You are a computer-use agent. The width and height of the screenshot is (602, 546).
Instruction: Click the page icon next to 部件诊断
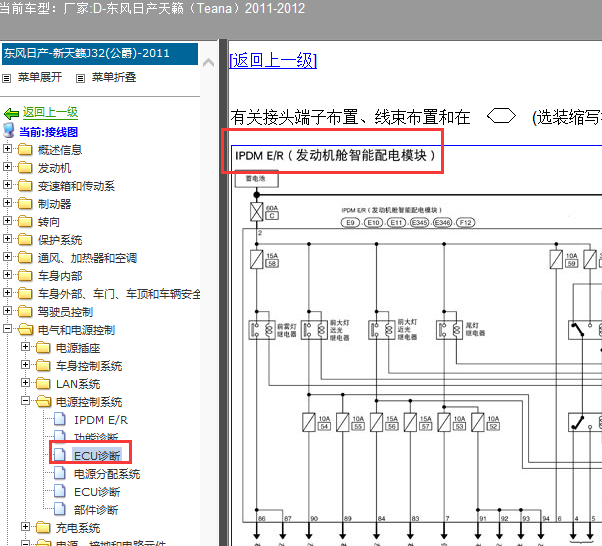60,509
